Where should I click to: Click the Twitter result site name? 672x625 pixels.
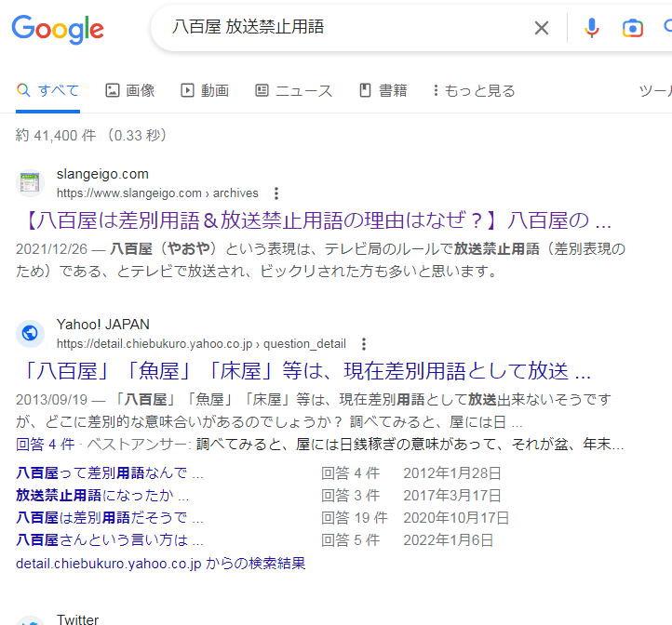pyautogui.click(x=77, y=619)
